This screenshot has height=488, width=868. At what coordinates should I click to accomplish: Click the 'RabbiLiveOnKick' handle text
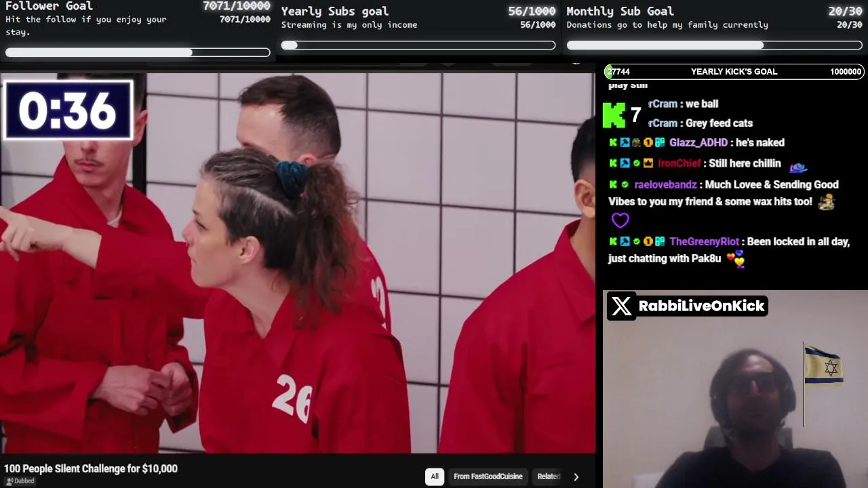point(702,306)
